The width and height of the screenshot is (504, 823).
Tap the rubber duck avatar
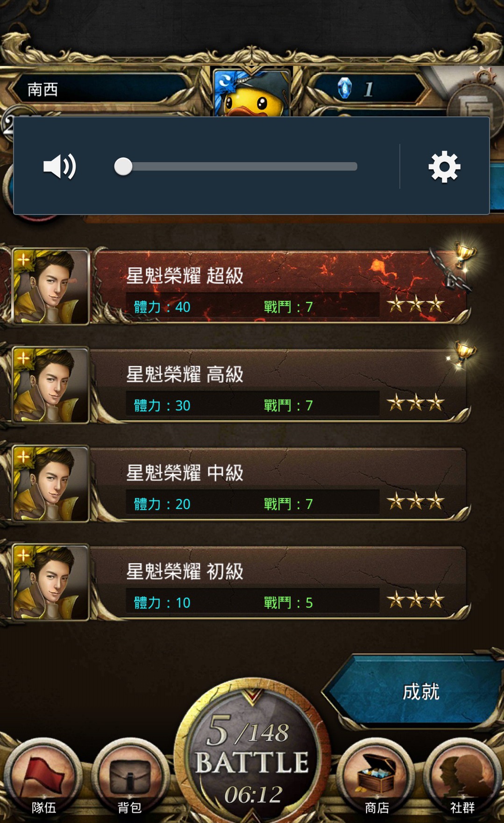pos(252,93)
